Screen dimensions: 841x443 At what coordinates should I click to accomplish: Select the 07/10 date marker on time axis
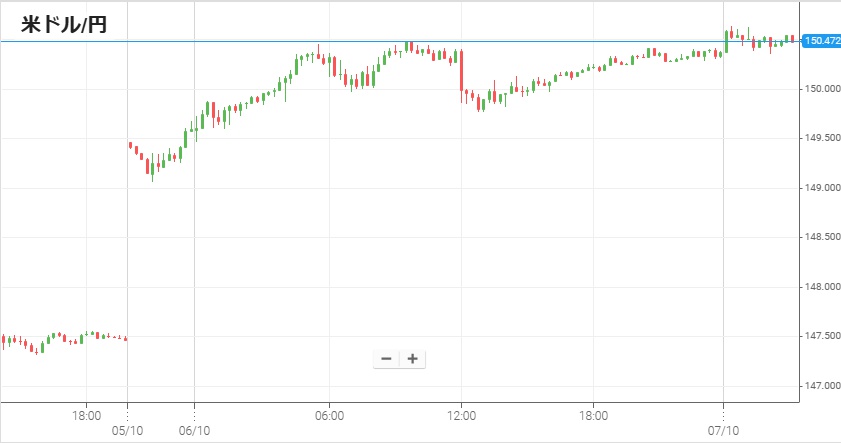[723, 430]
